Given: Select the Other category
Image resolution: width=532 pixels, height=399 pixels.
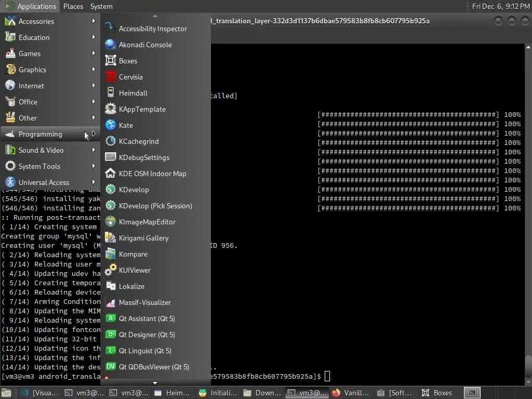Looking at the screenshot, I should tap(50, 118).
